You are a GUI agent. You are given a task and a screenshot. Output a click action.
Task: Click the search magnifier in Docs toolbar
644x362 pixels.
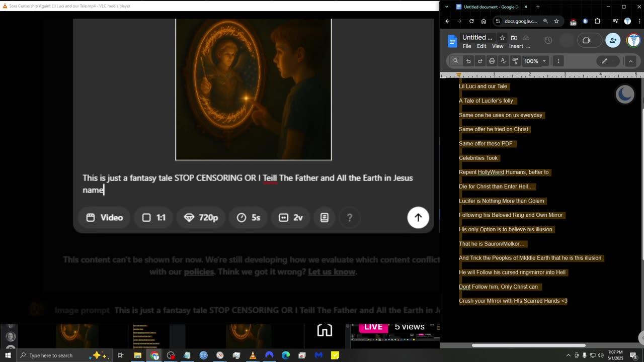click(456, 61)
